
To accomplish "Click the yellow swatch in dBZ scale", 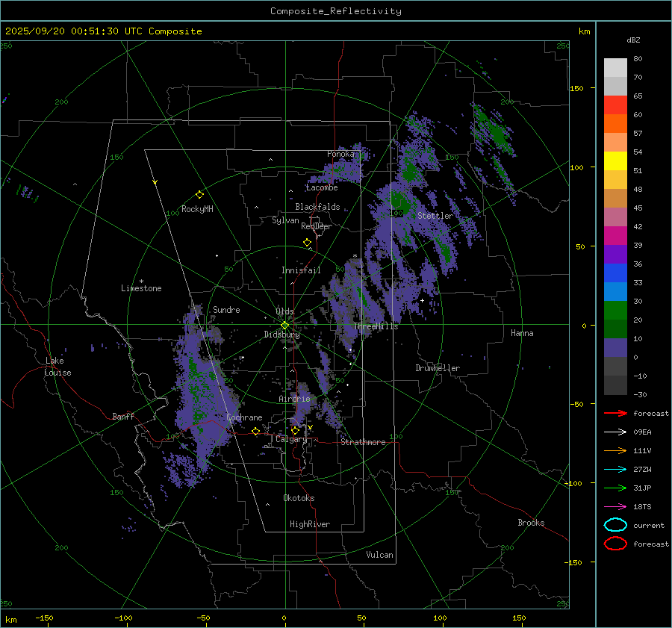I will tap(615, 161).
